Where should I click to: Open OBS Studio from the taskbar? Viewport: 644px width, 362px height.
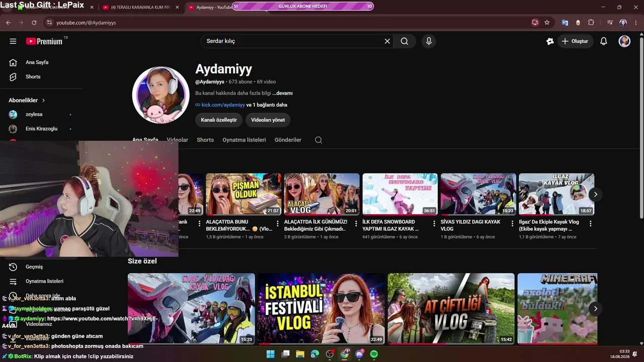pos(330,354)
